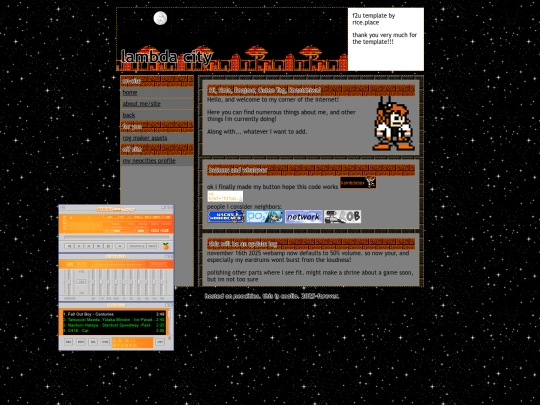Viewport: 540px width, 405px height.
Task: Pause playback in Webamp player
Action: click(89, 246)
